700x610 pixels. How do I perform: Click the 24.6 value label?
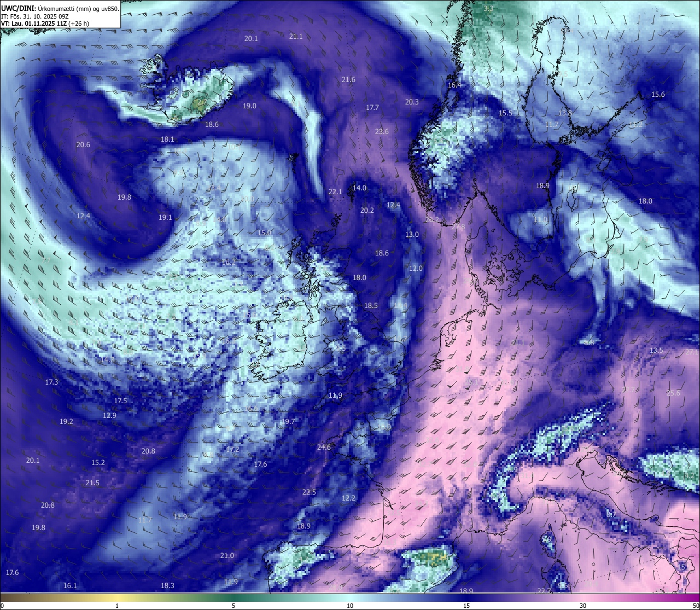click(x=324, y=448)
